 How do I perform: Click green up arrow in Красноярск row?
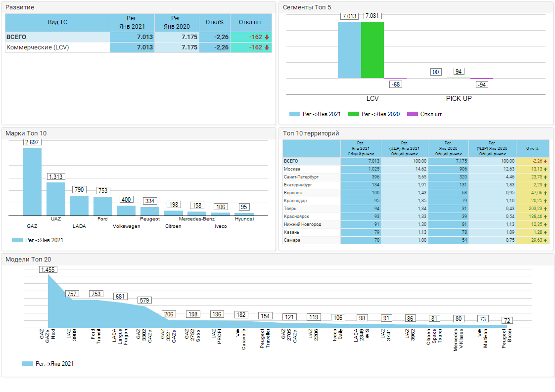point(545,217)
